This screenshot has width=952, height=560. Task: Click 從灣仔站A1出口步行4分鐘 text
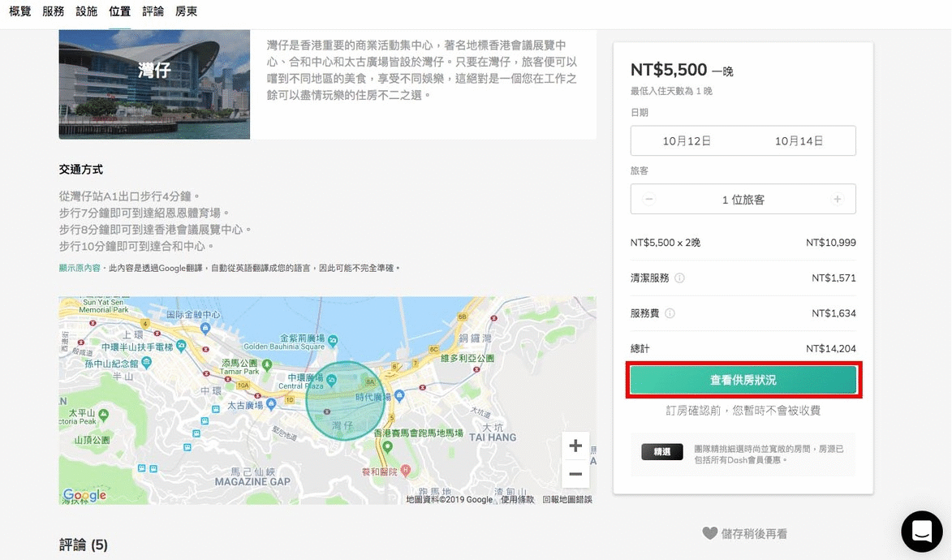coord(129,196)
